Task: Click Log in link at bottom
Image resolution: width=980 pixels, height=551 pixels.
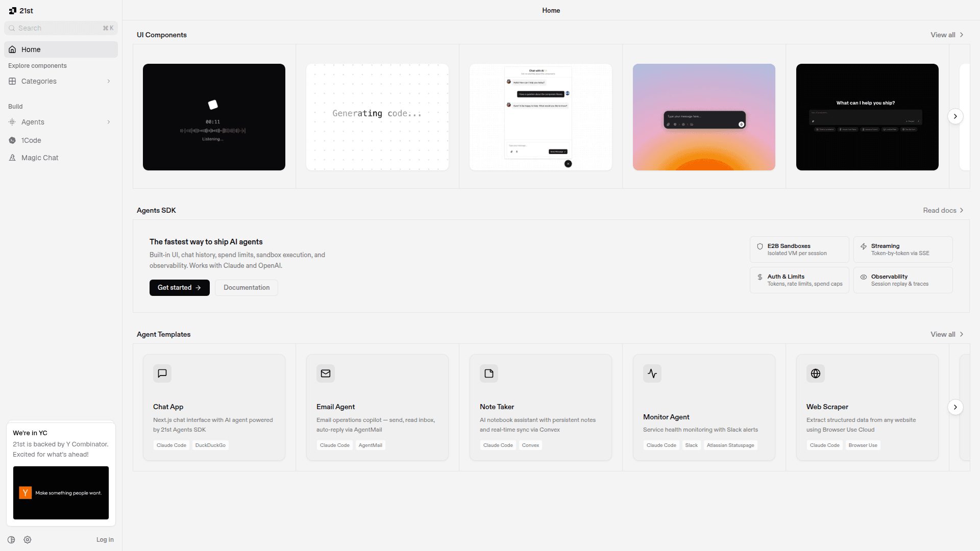Action: pyautogui.click(x=105, y=540)
